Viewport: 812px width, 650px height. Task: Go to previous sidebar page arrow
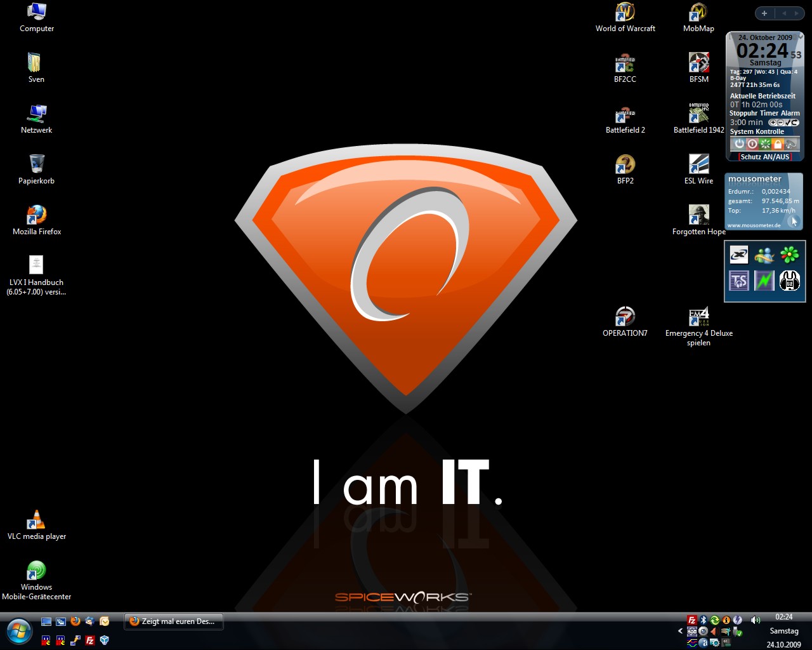(x=784, y=13)
